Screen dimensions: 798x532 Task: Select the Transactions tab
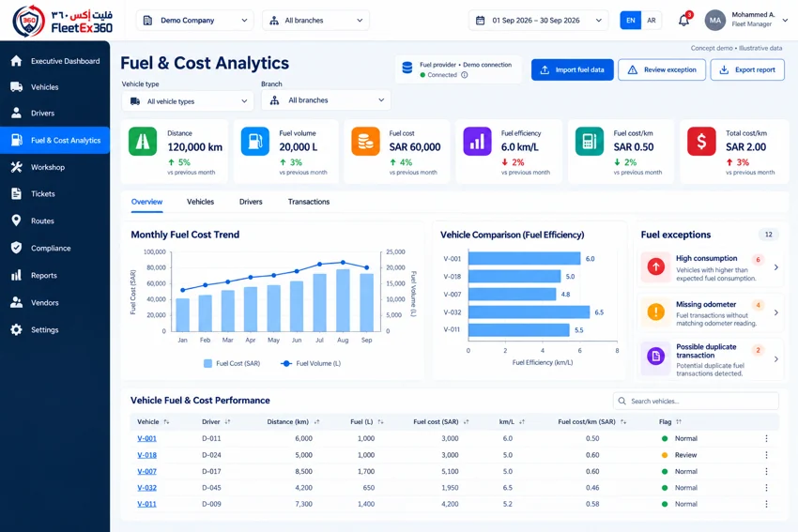309,202
